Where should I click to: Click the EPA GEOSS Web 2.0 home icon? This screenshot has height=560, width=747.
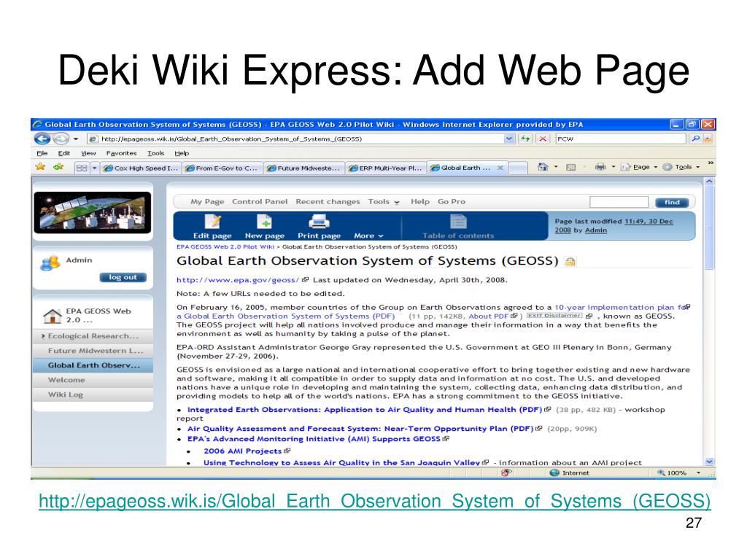[x=52, y=316]
